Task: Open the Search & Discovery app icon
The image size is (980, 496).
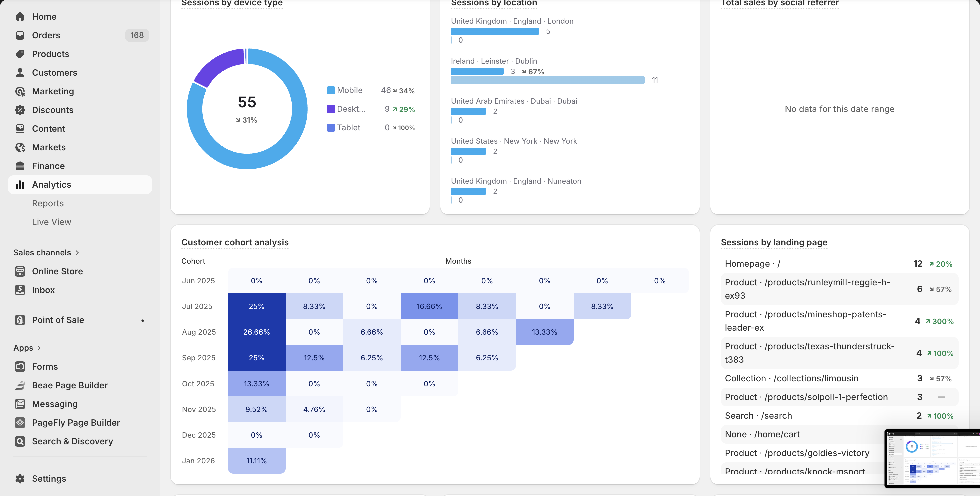Action: coord(20,441)
